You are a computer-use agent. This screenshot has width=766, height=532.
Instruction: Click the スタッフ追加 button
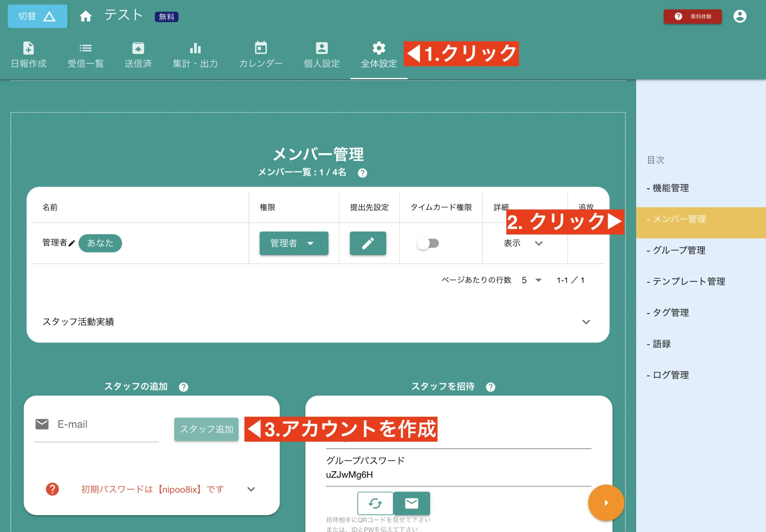(206, 429)
